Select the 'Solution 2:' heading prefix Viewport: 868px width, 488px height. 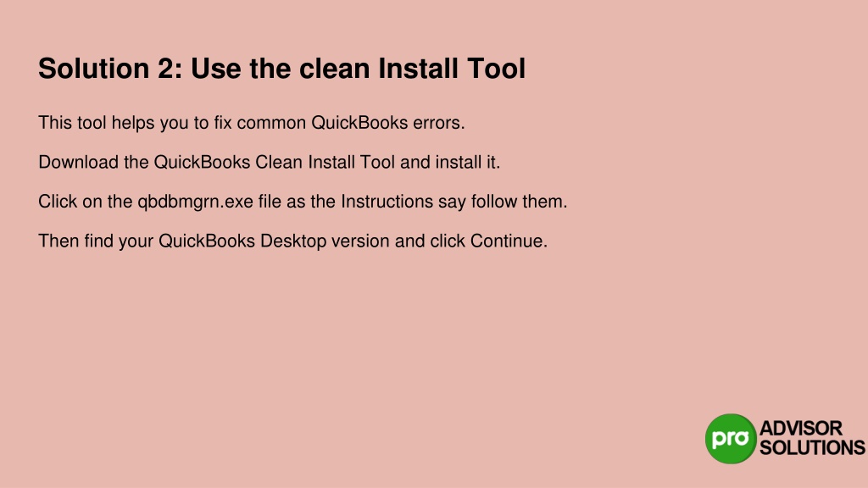[111, 69]
